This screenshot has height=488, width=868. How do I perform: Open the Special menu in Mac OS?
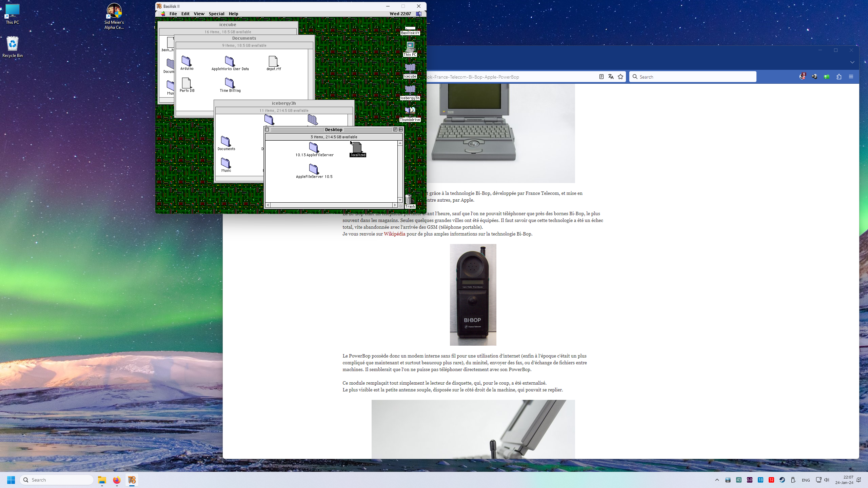(x=216, y=14)
